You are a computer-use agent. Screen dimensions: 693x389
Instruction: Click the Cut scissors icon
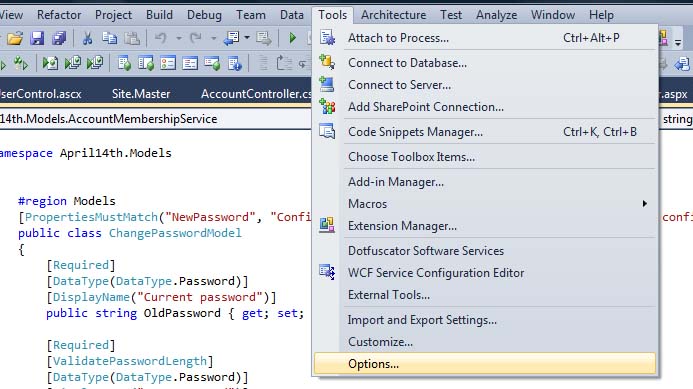pyautogui.click(x=88, y=38)
